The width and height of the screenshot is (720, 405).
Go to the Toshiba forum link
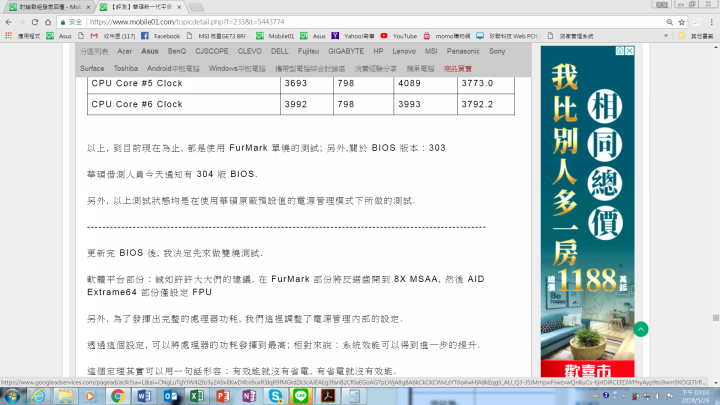tap(126, 68)
